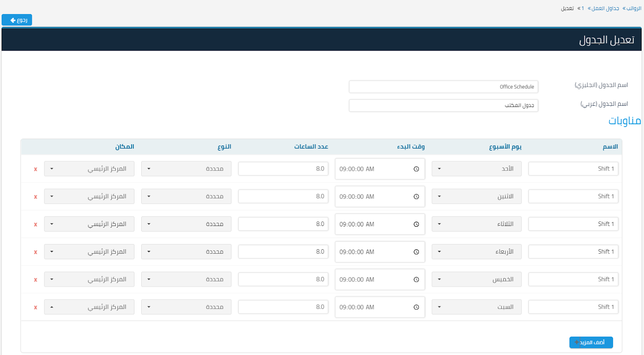Expand the type (النوع) dropdown in Monday row
This screenshot has width=644, height=355.
point(186,197)
